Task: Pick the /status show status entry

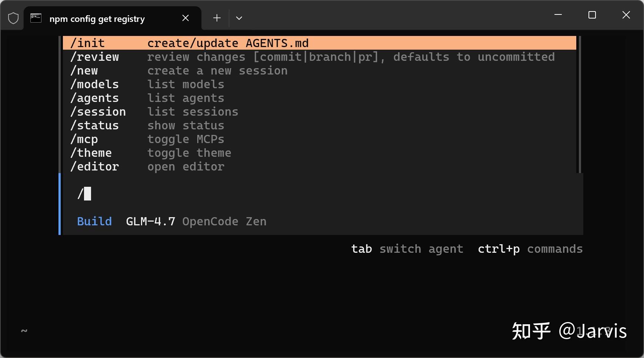Action: point(319,125)
